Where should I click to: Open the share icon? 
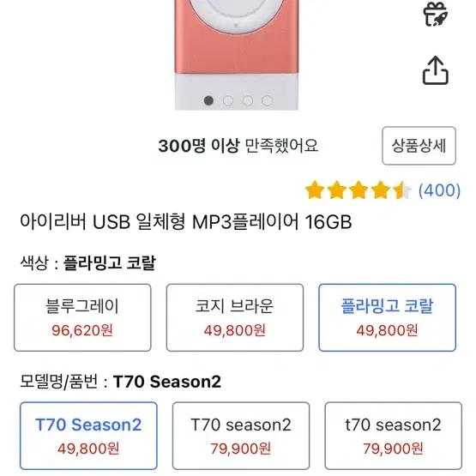coord(436,70)
